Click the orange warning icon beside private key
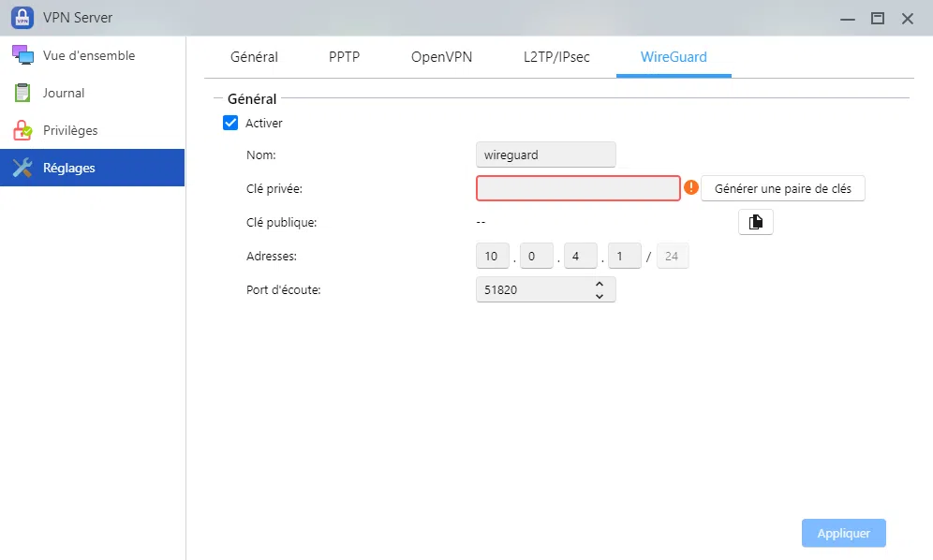933x560 pixels. point(690,187)
